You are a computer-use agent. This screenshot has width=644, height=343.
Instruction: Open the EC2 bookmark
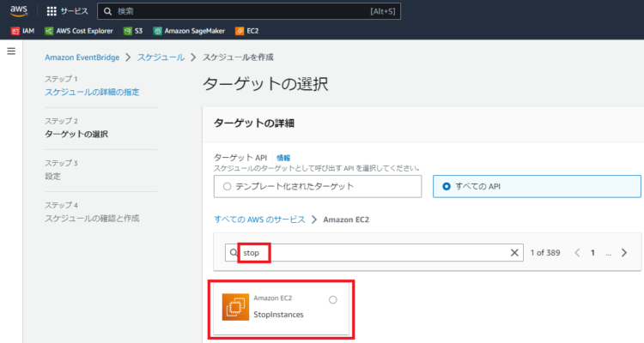pos(246,31)
